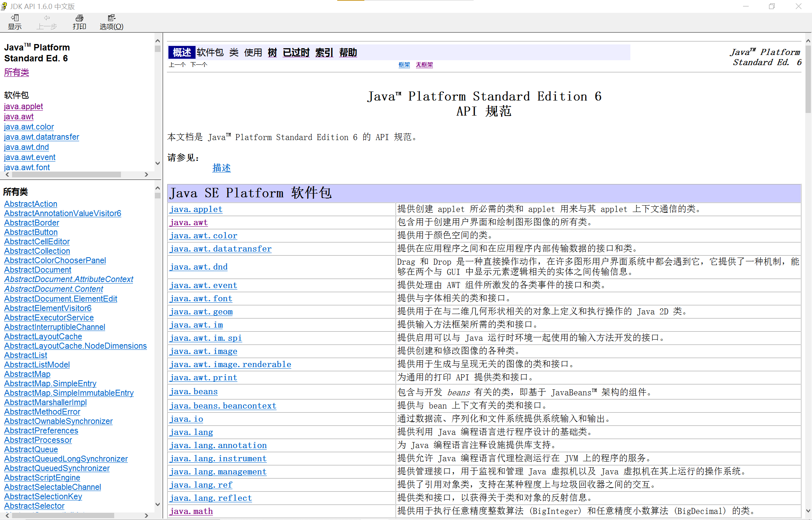
Task: Open the 所有类 link in packages pane
Action: [17, 72]
